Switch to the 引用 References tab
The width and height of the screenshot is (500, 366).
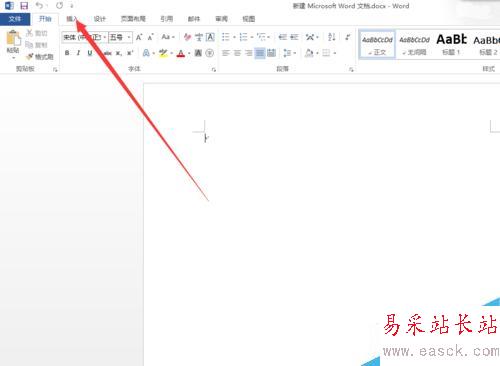(166, 19)
